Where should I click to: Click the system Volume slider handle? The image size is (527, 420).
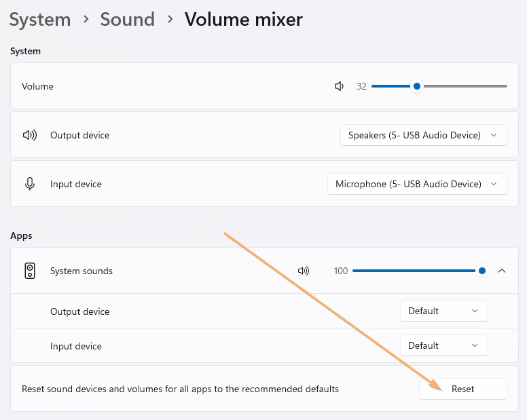tap(417, 86)
